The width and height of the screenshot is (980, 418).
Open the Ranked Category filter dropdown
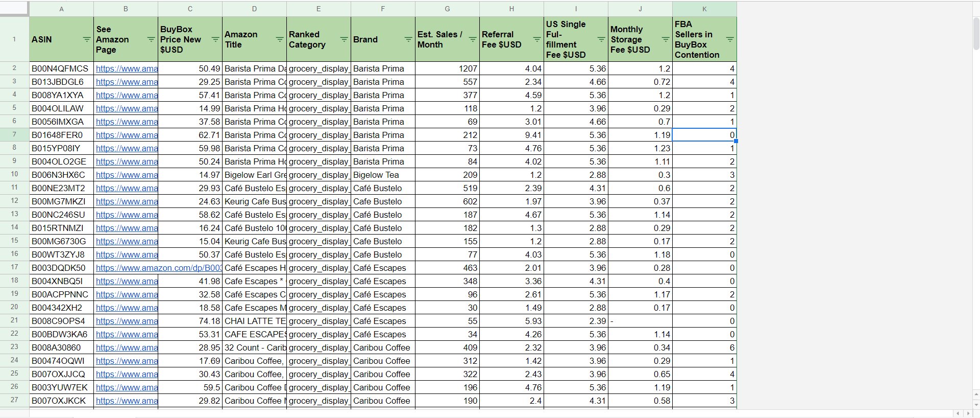pyautogui.click(x=344, y=39)
